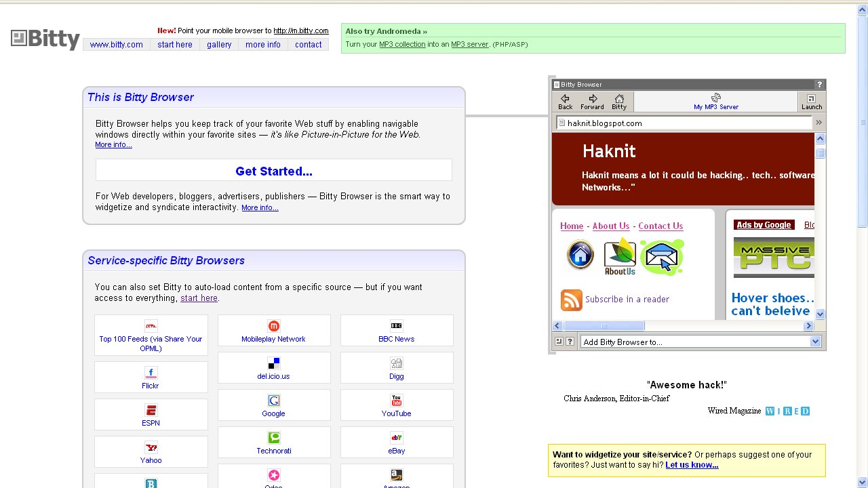
Task: Open the BBC News tile
Action: click(x=397, y=331)
